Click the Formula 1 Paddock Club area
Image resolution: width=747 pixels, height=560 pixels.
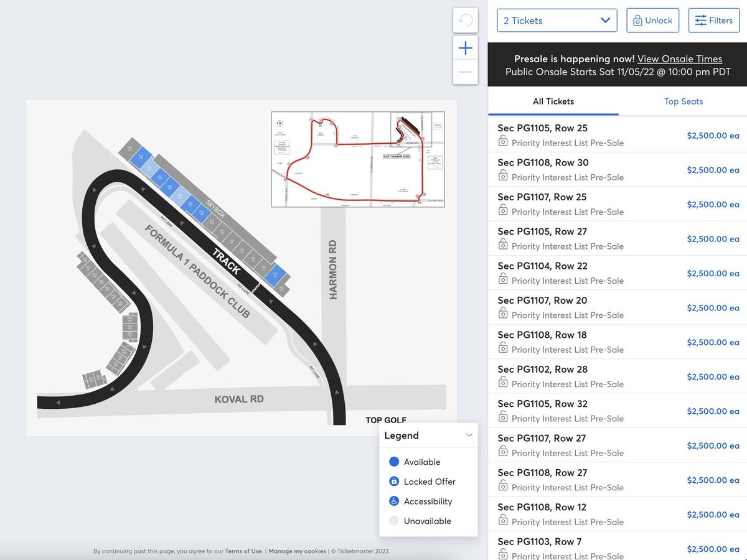coord(197,271)
